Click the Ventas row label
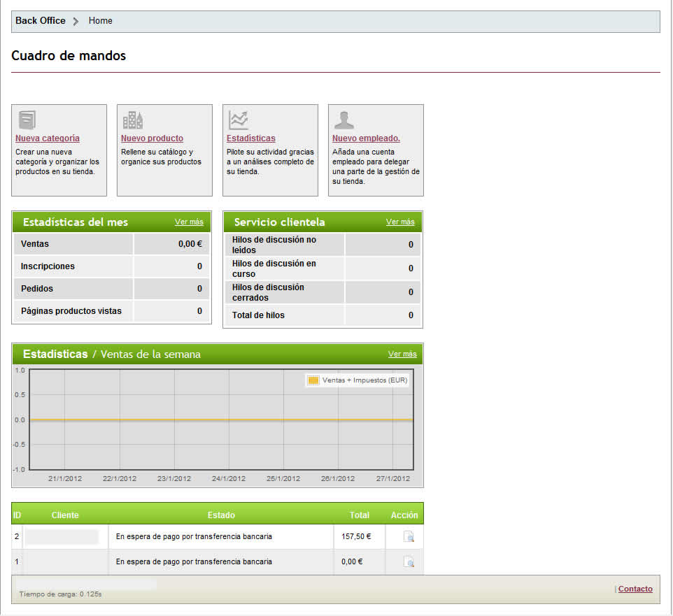The height and width of the screenshot is (616, 673). click(35, 243)
